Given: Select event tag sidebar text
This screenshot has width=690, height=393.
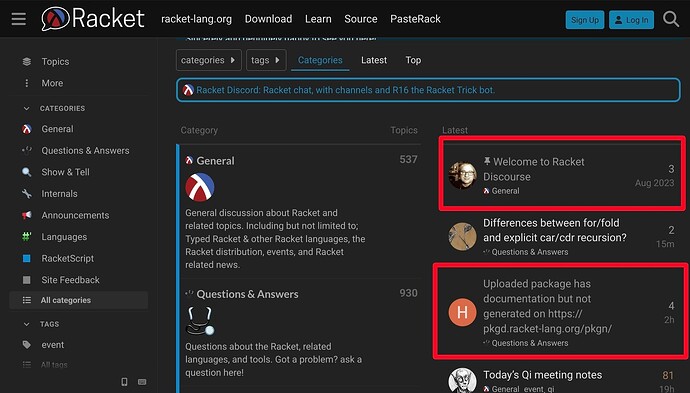Looking at the screenshot, I should click(x=53, y=345).
